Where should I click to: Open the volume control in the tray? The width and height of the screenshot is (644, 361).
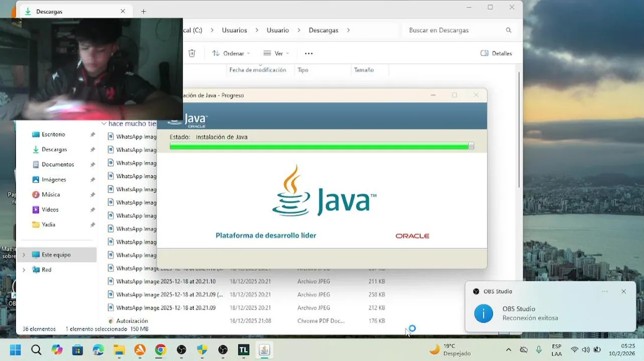(x=586, y=349)
